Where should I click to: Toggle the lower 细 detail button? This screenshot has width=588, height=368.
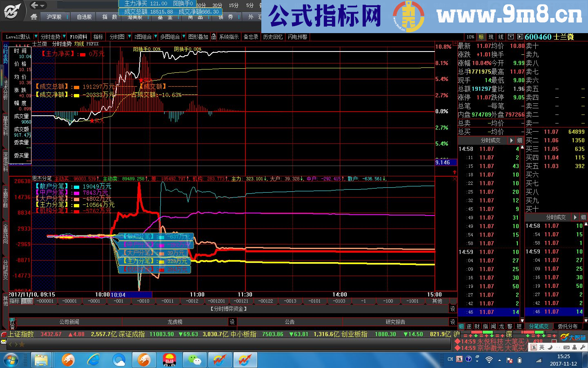click(x=583, y=217)
